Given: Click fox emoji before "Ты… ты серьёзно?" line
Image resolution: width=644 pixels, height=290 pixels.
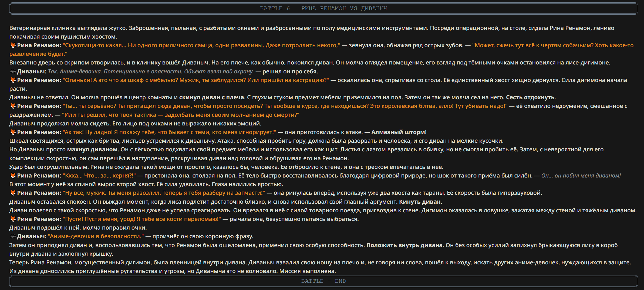Looking at the screenshot, I should tap(13, 106).
